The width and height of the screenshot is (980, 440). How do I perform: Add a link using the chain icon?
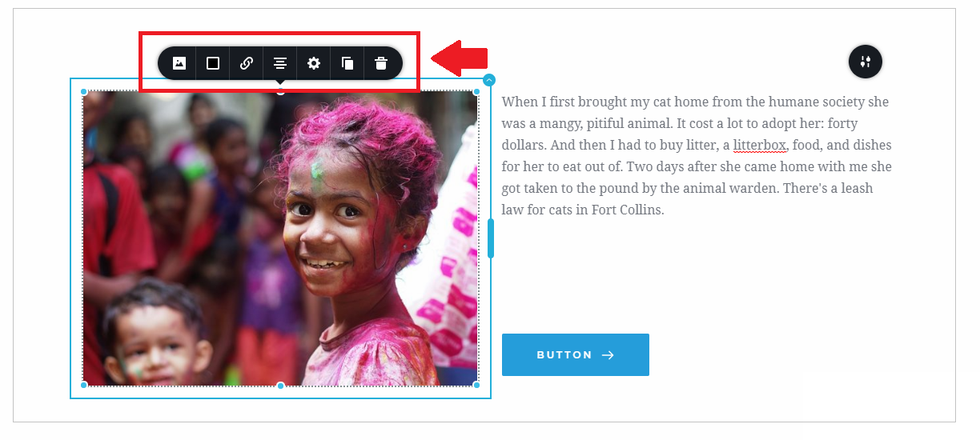[247, 63]
